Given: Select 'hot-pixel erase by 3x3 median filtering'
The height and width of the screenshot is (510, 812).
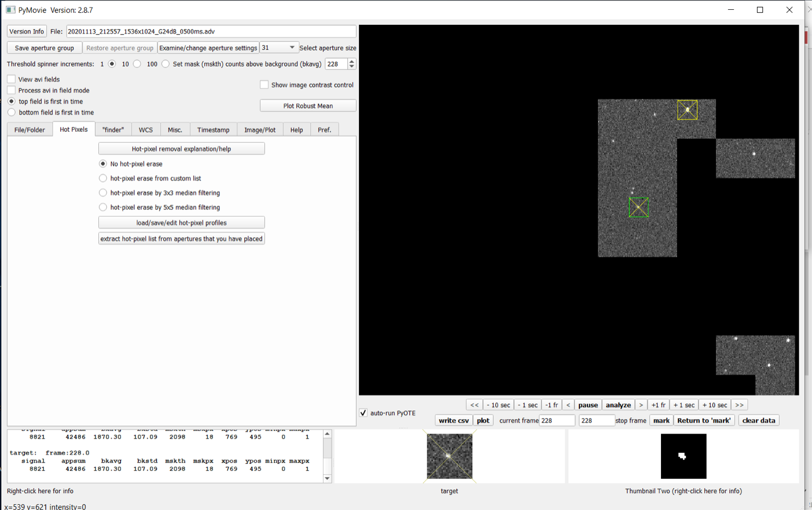Looking at the screenshot, I should point(103,193).
